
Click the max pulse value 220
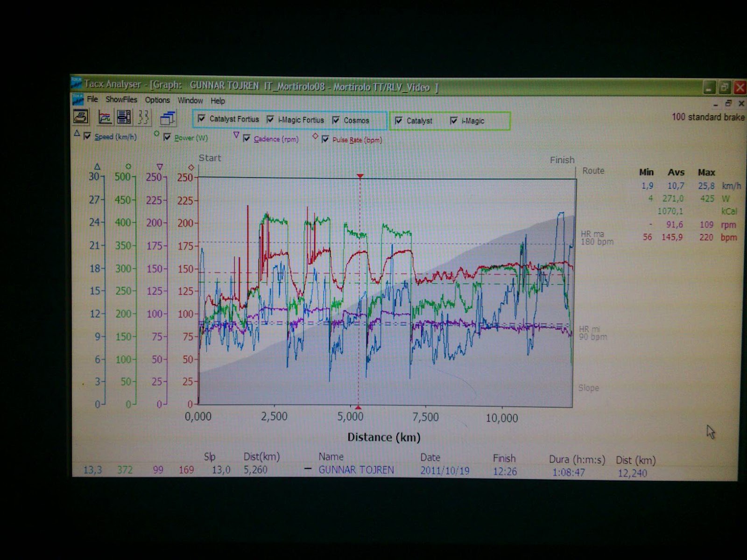pos(706,237)
